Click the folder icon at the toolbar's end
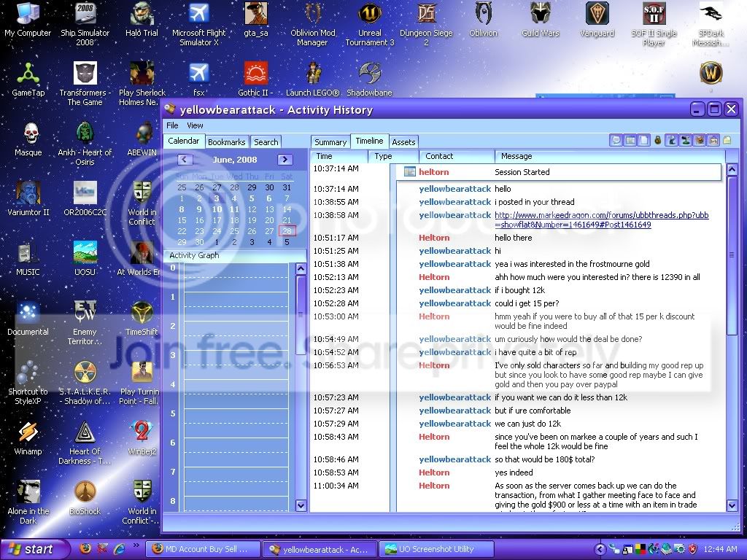Viewport: 747px width, 560px height. [x=727, y=140]
